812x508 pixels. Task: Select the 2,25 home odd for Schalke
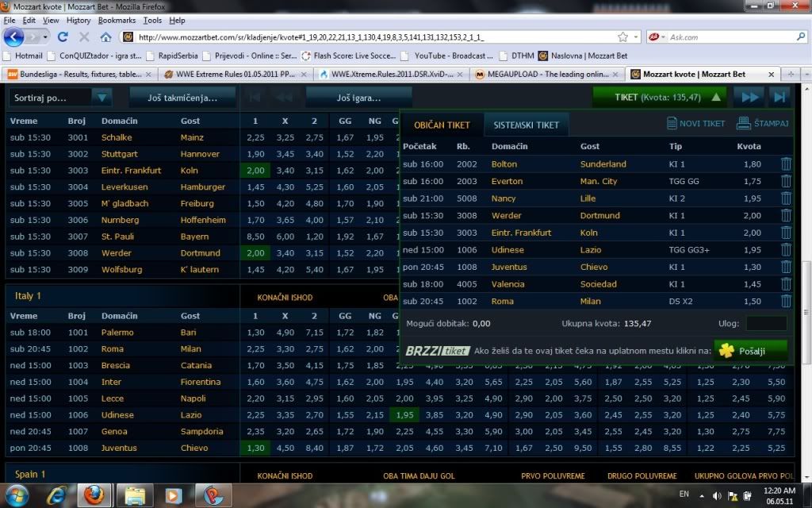point(255,137)
